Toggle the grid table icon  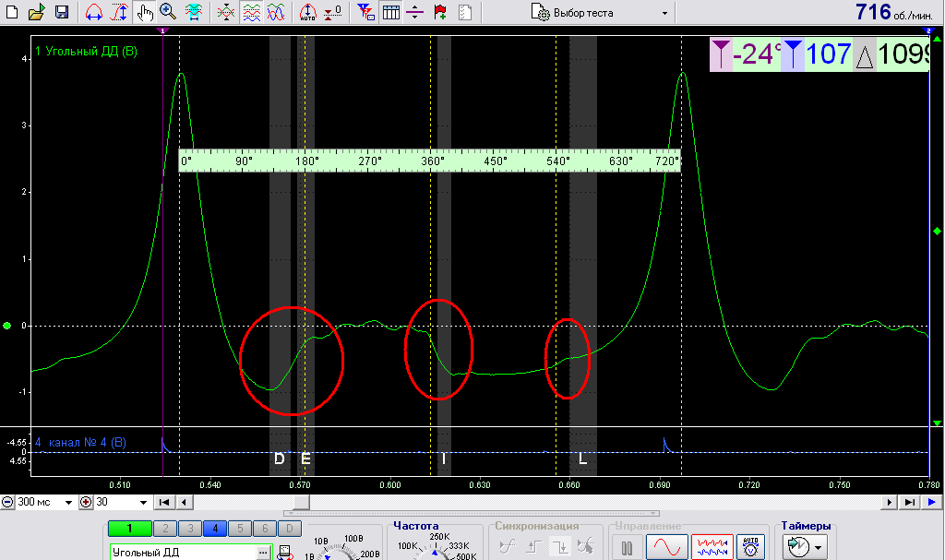tap(391, 11)
